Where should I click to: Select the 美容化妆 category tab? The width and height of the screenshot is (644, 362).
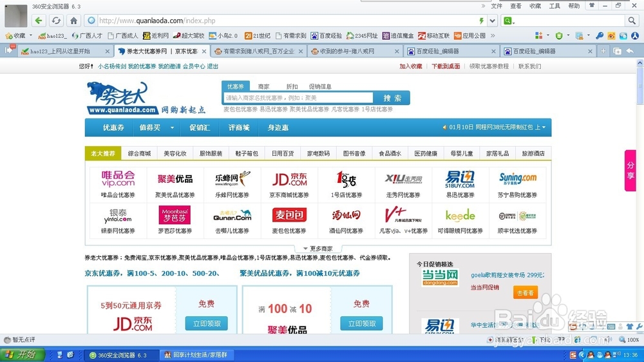(175, 153)
